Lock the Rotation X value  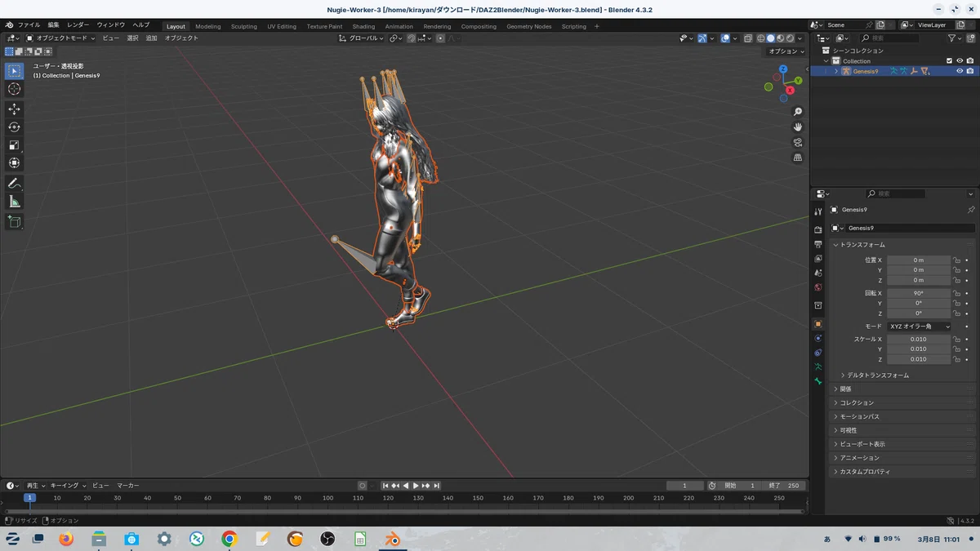tap(956, 293)
